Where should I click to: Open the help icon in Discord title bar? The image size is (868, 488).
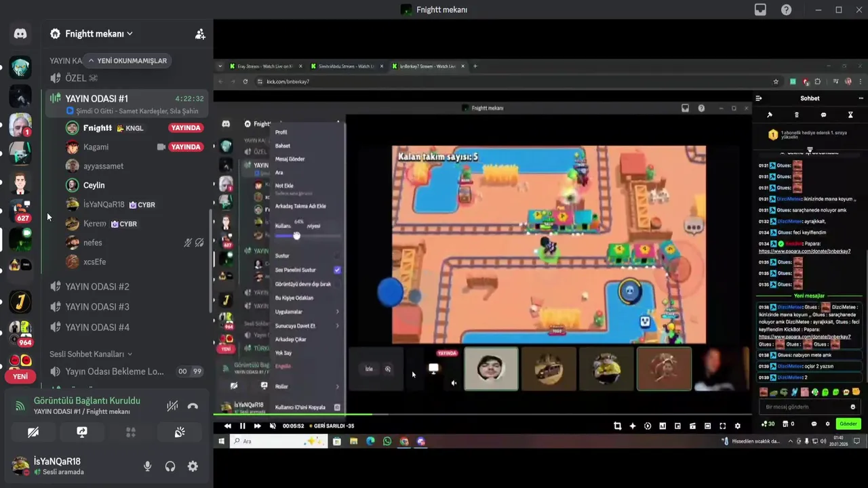[x=786, y=9]
